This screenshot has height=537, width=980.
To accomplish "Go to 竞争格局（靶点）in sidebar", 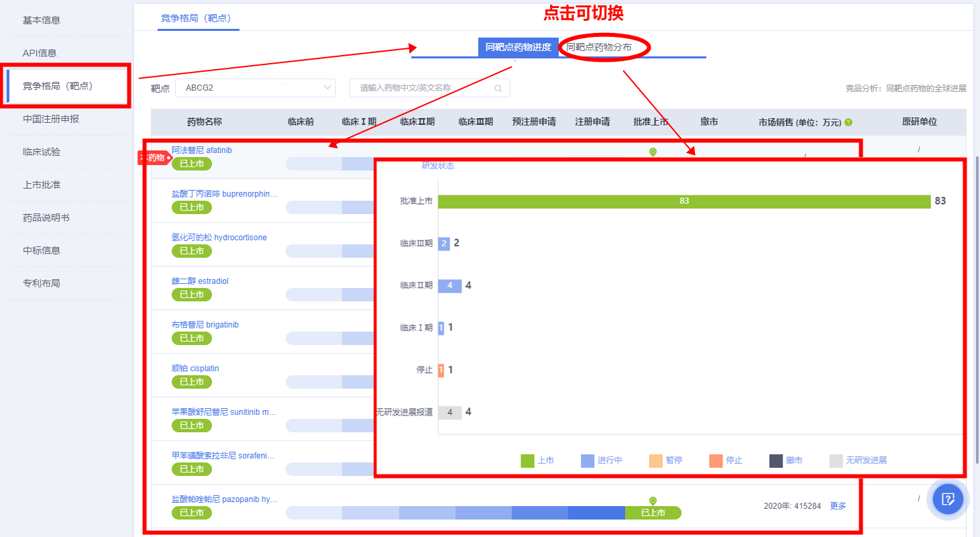I will pyautogui.click(x=58, y=86).
